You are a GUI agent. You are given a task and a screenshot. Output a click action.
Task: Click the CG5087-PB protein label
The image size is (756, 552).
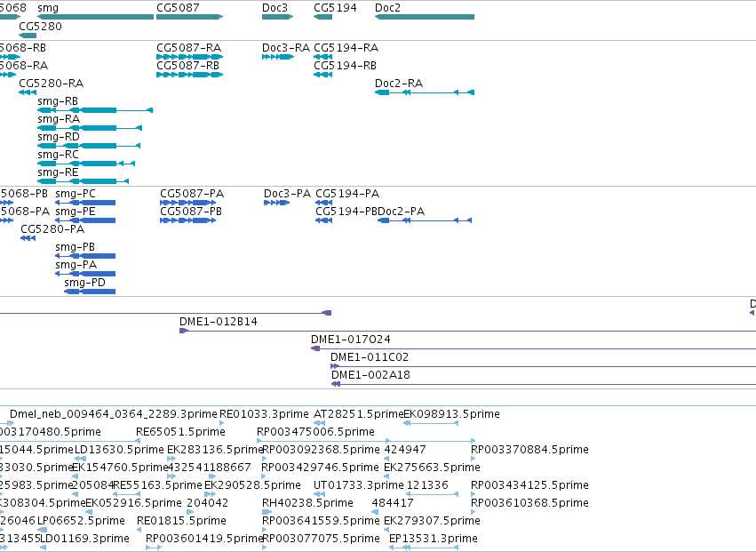point(191,212)
